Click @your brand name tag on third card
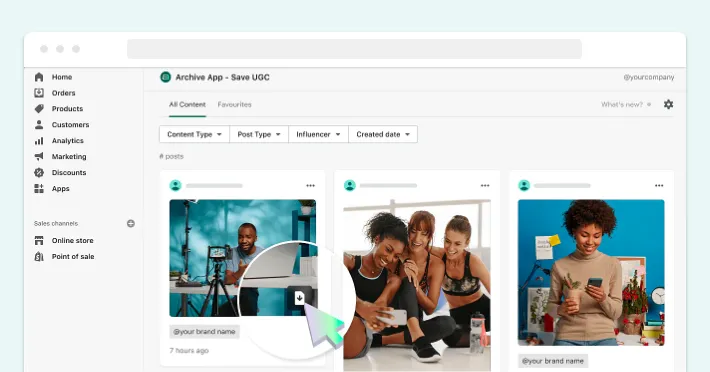Viewport: 710px width, 372px height. 553,361
